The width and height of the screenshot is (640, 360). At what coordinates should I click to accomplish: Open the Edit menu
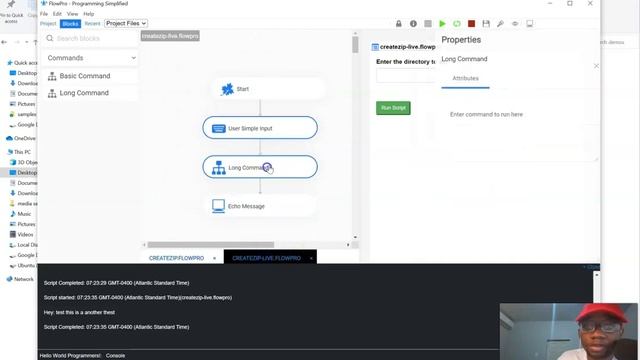[x=57, y=13]
